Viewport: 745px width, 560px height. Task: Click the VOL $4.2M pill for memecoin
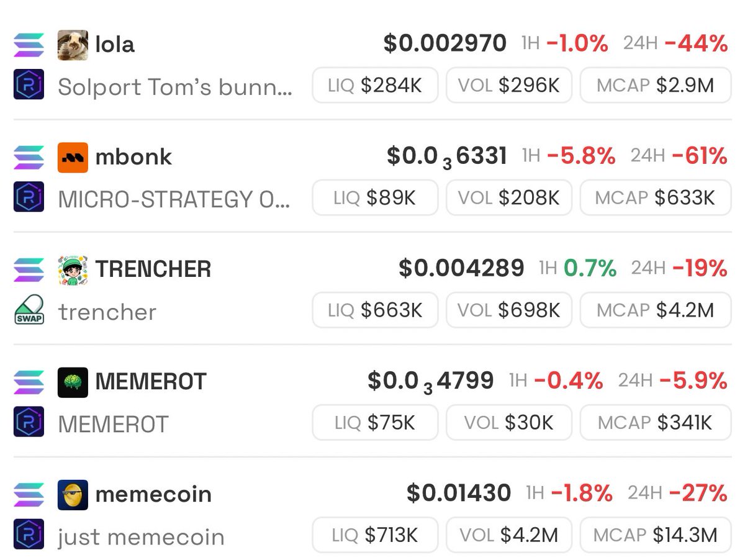509,535
